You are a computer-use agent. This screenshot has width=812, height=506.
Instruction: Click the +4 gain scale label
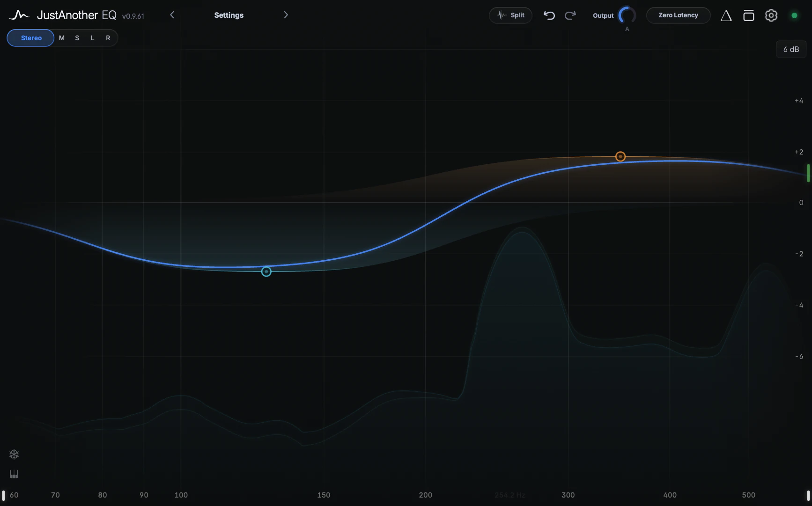(x=799, y=101)
